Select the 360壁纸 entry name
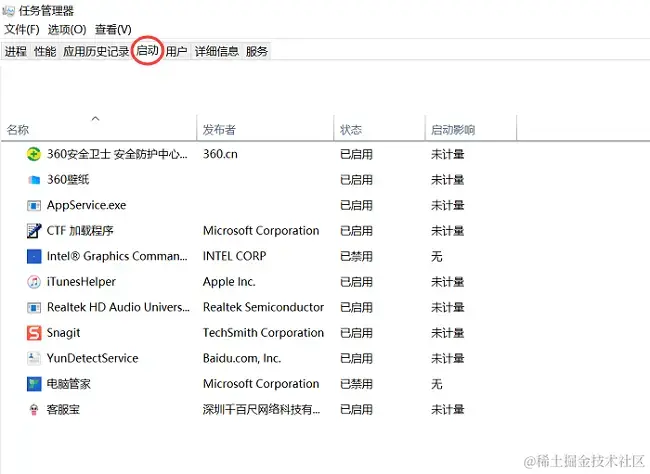 pyautogui.click(x=68, y=180)
